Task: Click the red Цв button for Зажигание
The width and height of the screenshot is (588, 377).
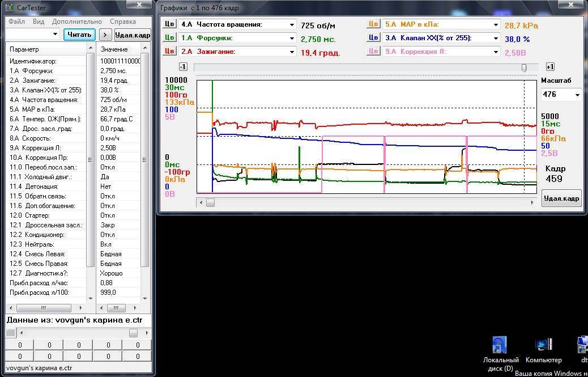Action: click(169, 52)
